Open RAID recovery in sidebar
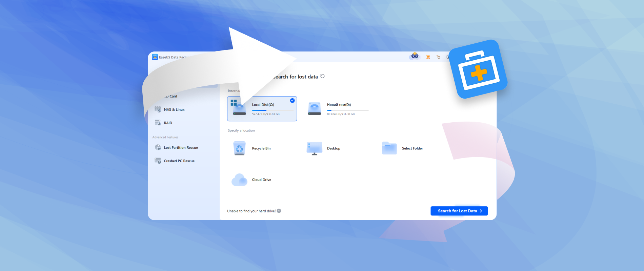644x271 pixels. coord(168,123)
